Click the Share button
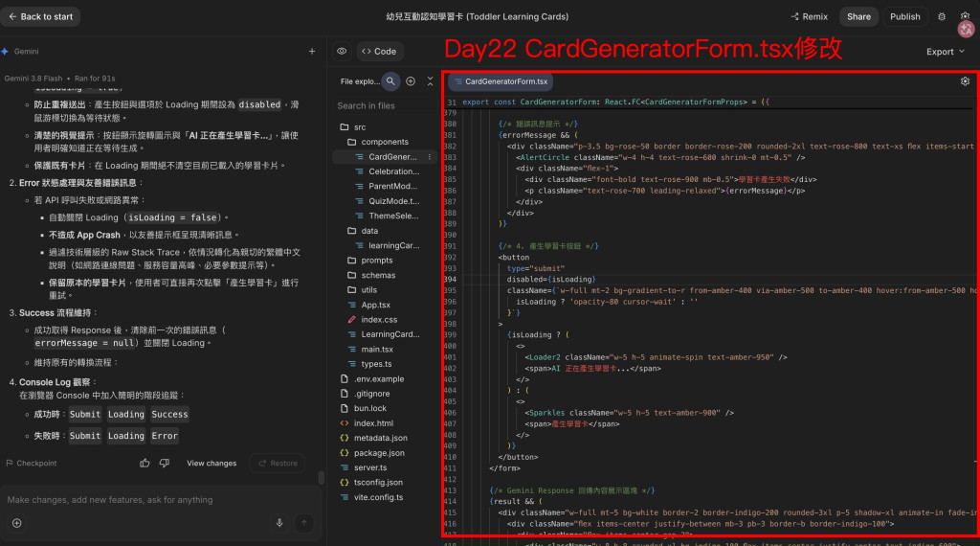980x546 pixels. 858,17
